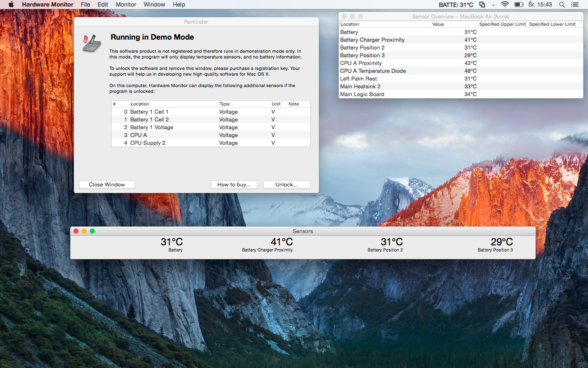Select the CPU A Temperature Diode row
588x368 pixels.
(408, 71)
